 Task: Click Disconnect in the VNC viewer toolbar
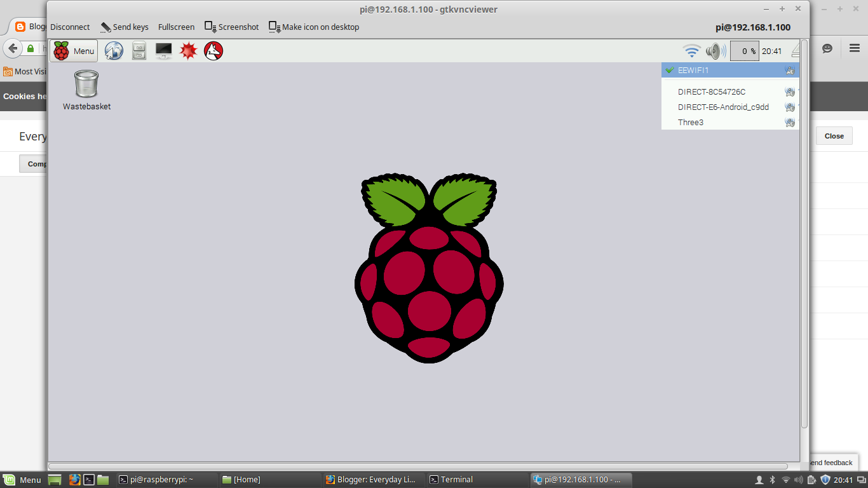tap(70, 27)
